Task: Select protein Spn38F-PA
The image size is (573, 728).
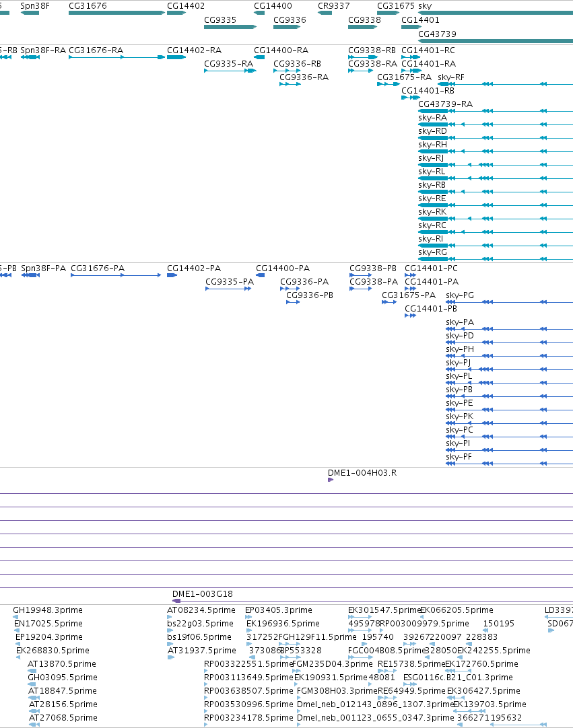Action: click(44, 268)
